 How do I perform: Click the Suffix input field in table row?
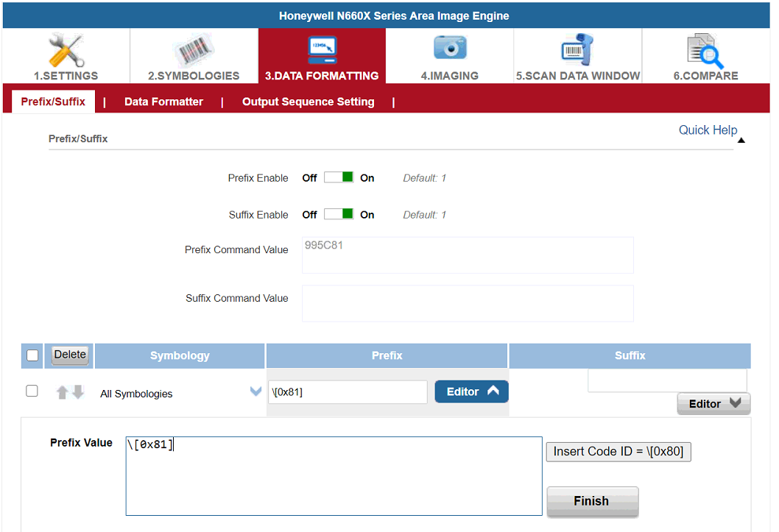pos(667,380)
